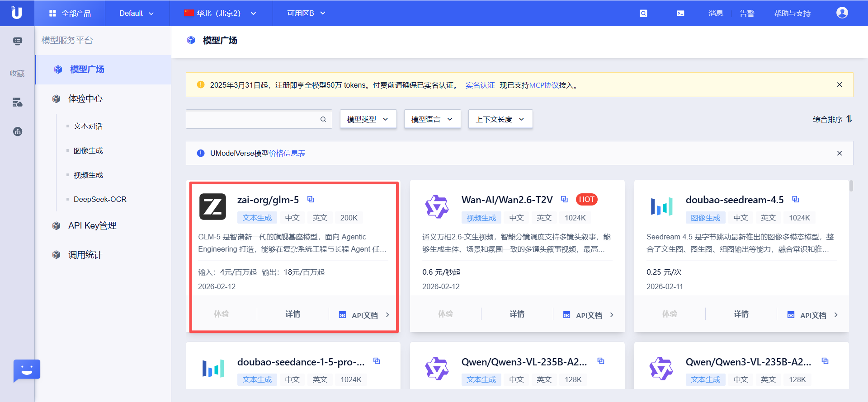Click the glm-5 API文档 icon
This screenshot has width=868, height=402.
[x=343, y=315]
